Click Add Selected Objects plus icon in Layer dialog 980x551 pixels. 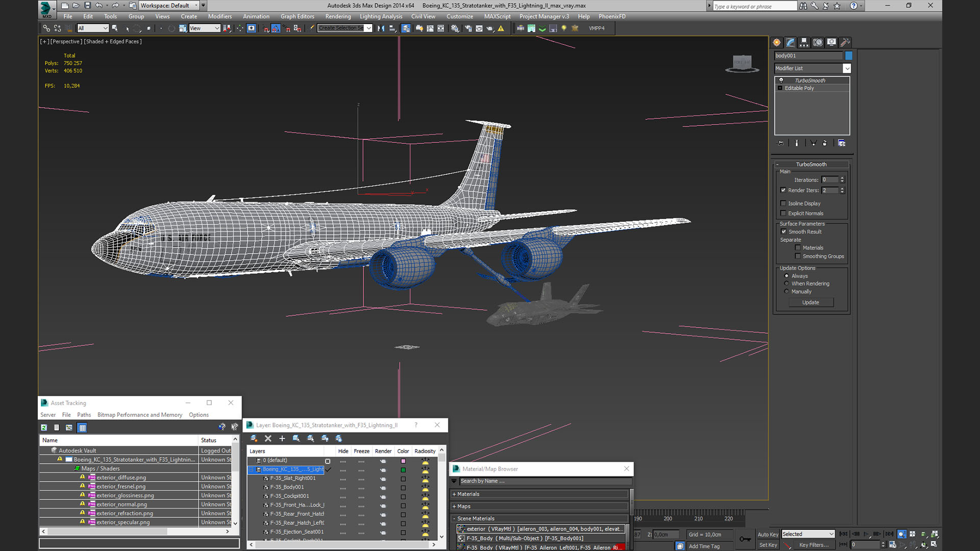click(282, 438)
